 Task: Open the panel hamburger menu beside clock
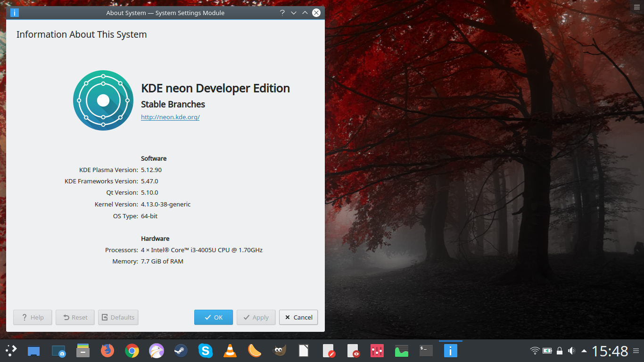pyautogui.click(x=637, y=351)
